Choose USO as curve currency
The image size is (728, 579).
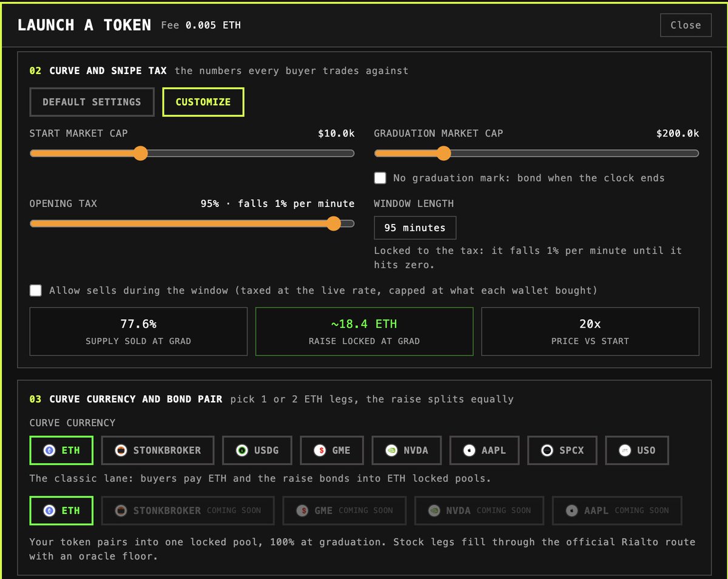637,450
